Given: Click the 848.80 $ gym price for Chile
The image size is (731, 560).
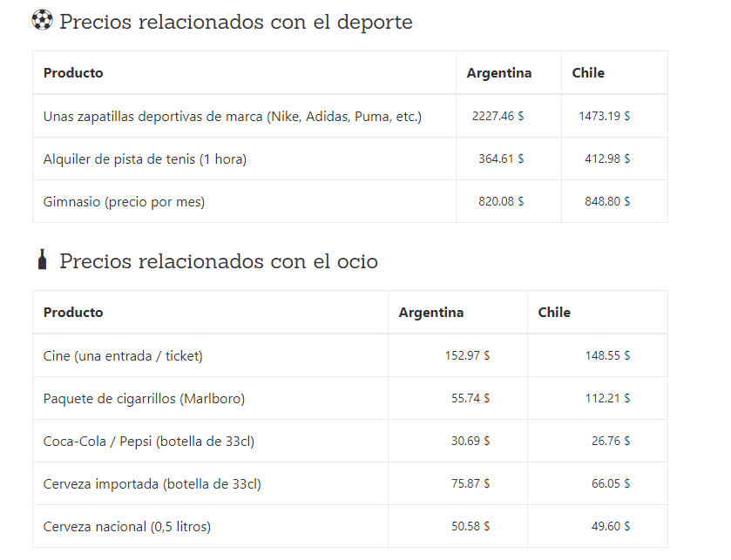Looking at the screenshot, I should pyautogui.click(x=607, y=202).
